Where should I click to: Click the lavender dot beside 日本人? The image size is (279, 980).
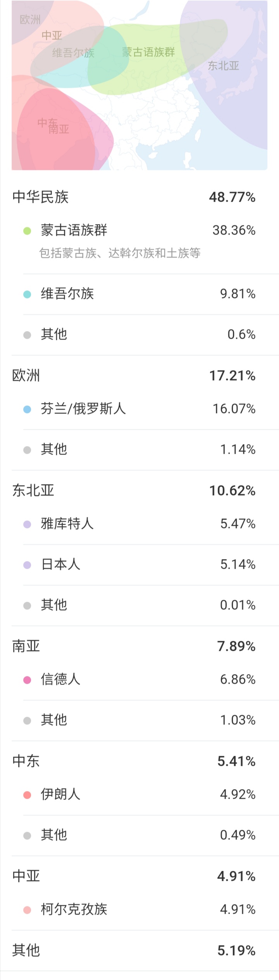click(x=27, y=565)
